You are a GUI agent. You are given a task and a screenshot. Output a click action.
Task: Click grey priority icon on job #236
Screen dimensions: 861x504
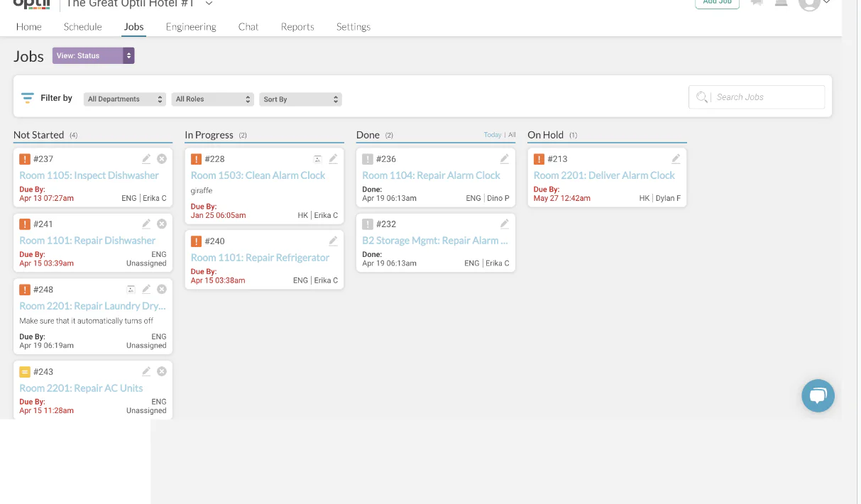click(x=368, y=159)
